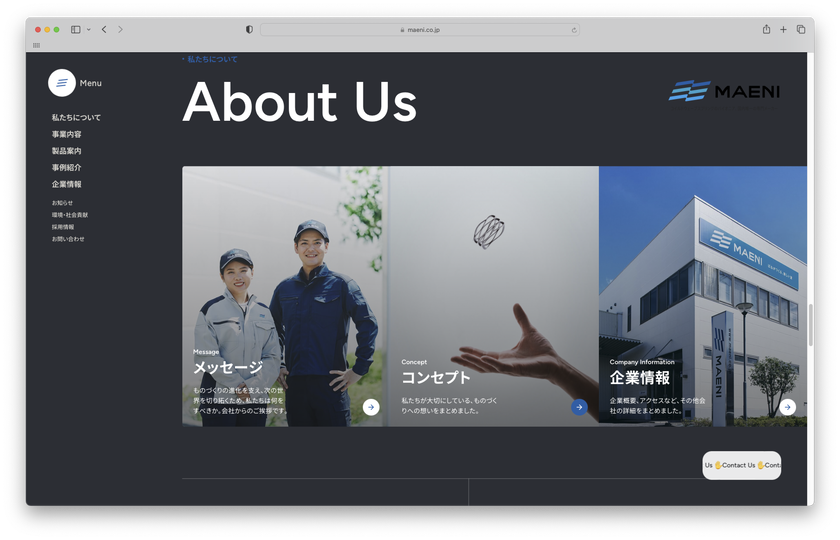The width and height of the screenshot is (840, 540).
Task: Show the tab overview icon
Action: pos(801,30)
